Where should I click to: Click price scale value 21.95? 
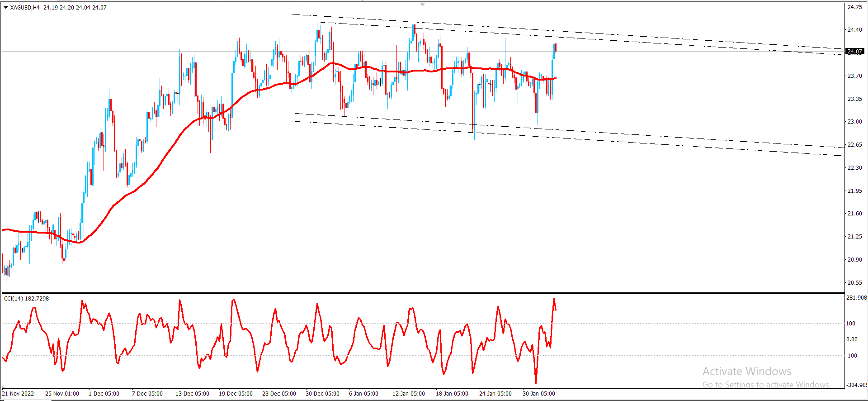pyautogui.click(x=854, y=191)
